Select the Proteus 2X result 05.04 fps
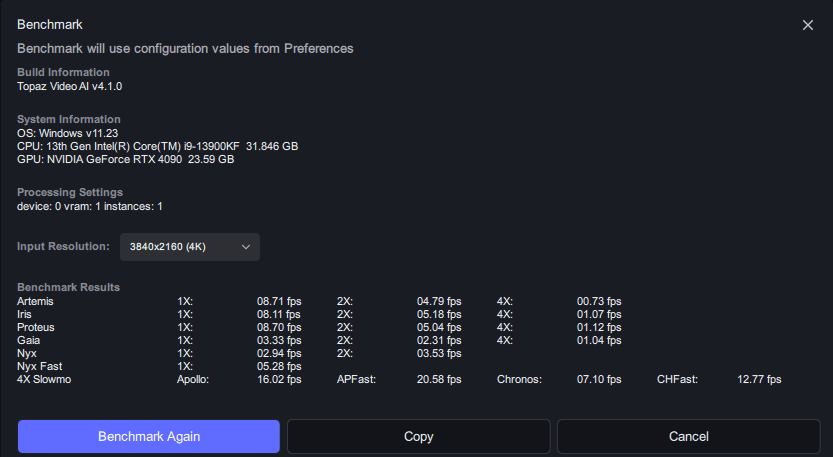The width and height of the screenshot is (833, 457). [439, 327]
